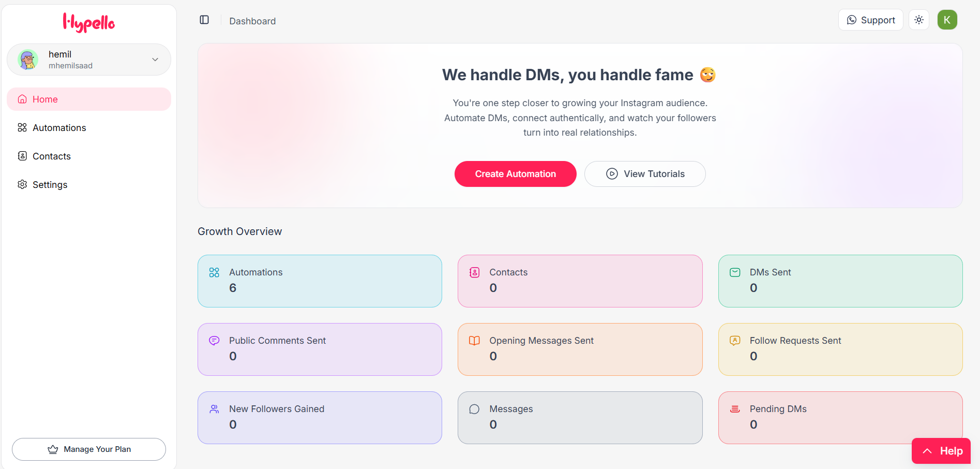Viewport: 980px width, 469px height.
Task: Collapse the profile dropdown arrow
Action: pyautogui.click(x=155, y=60)
